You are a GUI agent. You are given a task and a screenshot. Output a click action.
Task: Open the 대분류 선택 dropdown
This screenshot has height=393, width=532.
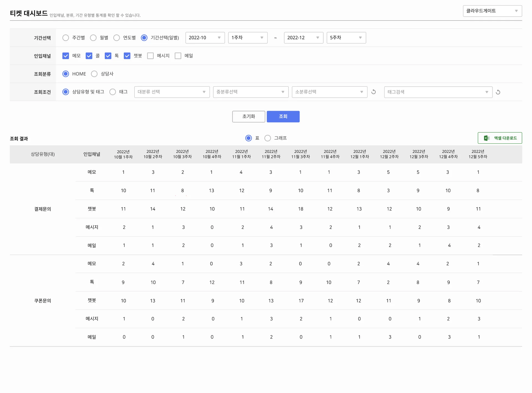pos(172,92)
